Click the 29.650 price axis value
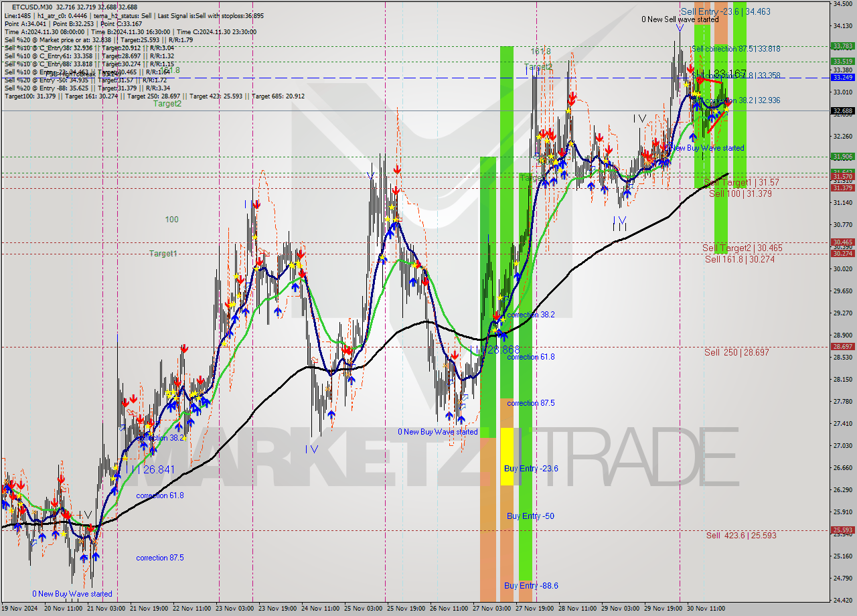Image resolution: width=857 pixels, height=616 pixels. click(842, 291)
